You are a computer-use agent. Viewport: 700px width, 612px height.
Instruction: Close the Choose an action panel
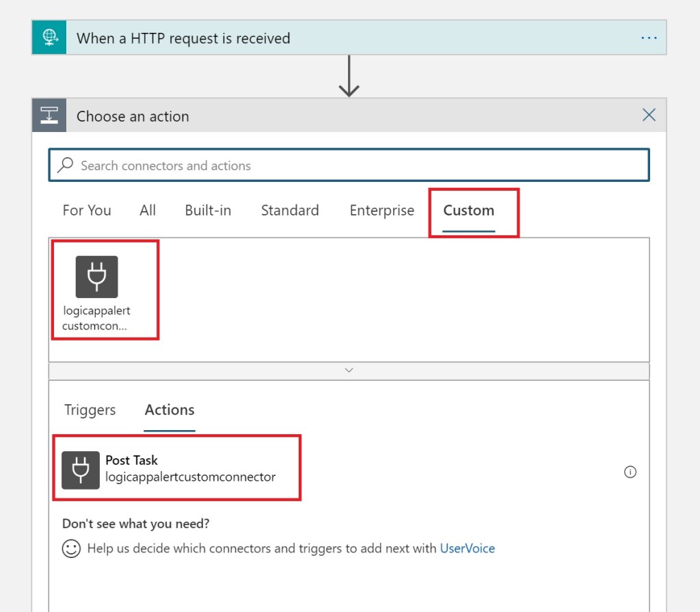tap(649, 115)
